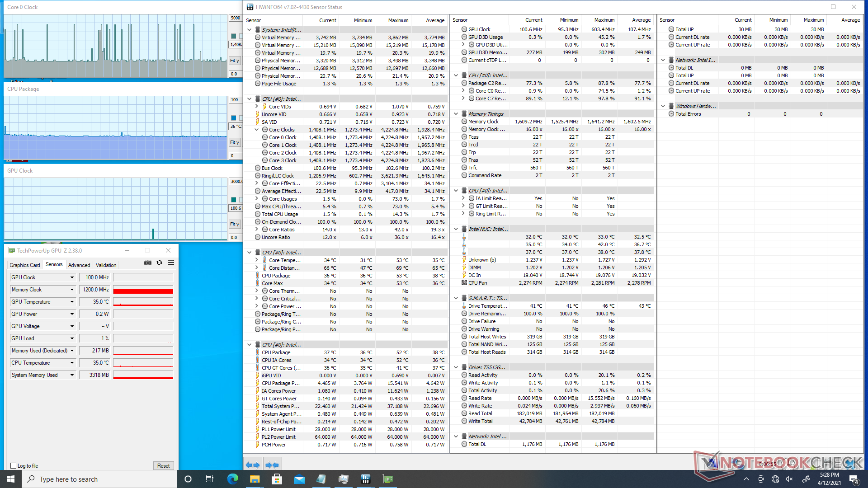Open File Explorer from taskbar
This screenshot has width=868, height=488.
tap(255, 479)
